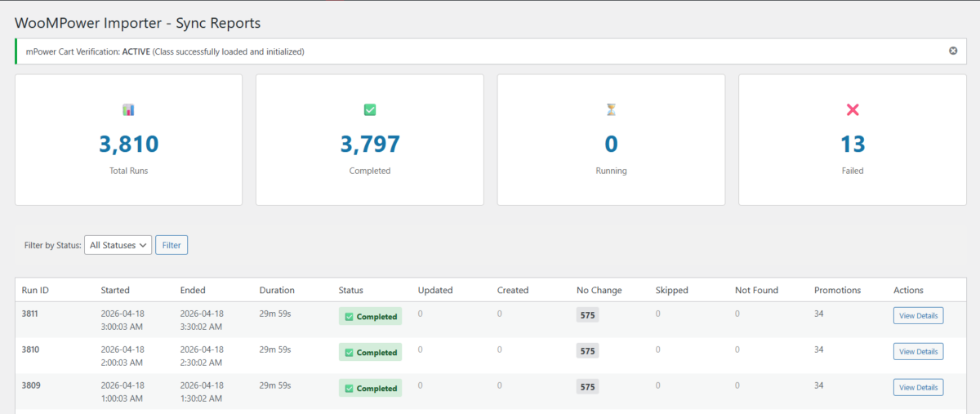This screenshot has height=414, width=980.
Task: View Details for run 3810
Action: 918,351
